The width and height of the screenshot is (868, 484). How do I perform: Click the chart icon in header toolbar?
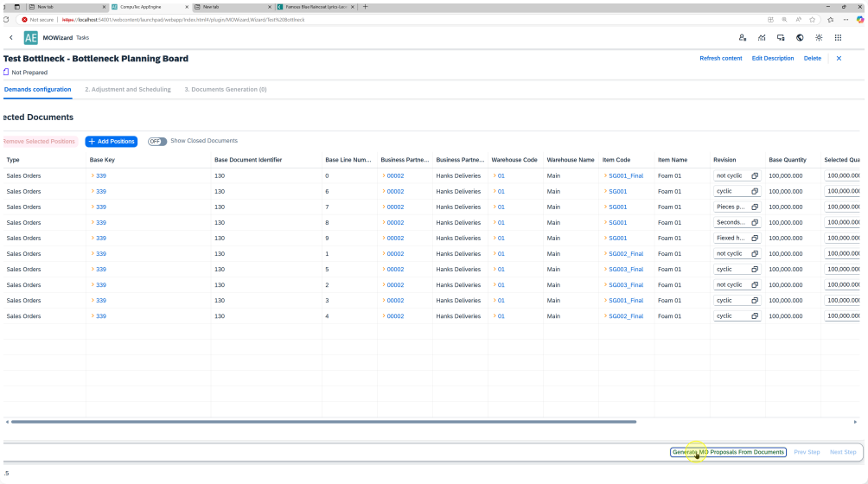(762, 38)
